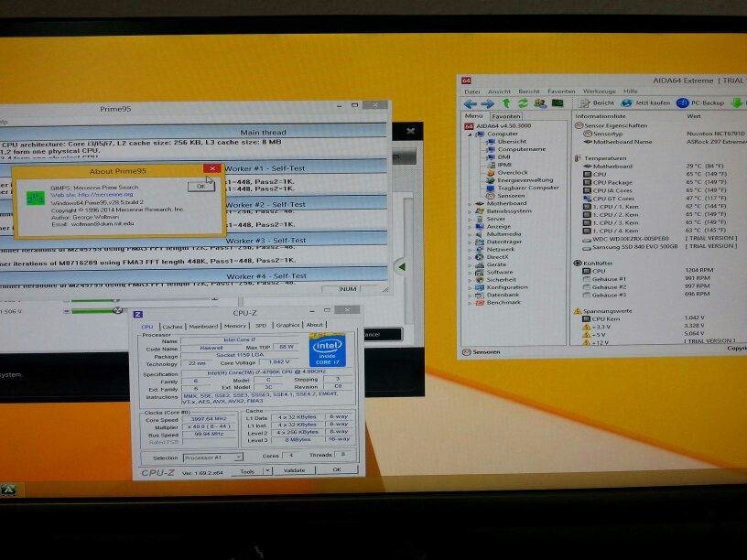Switch to Mainboard tab in CPU-Z
Image resolution: width=747 pixels, height=560 pixels.
203,327
